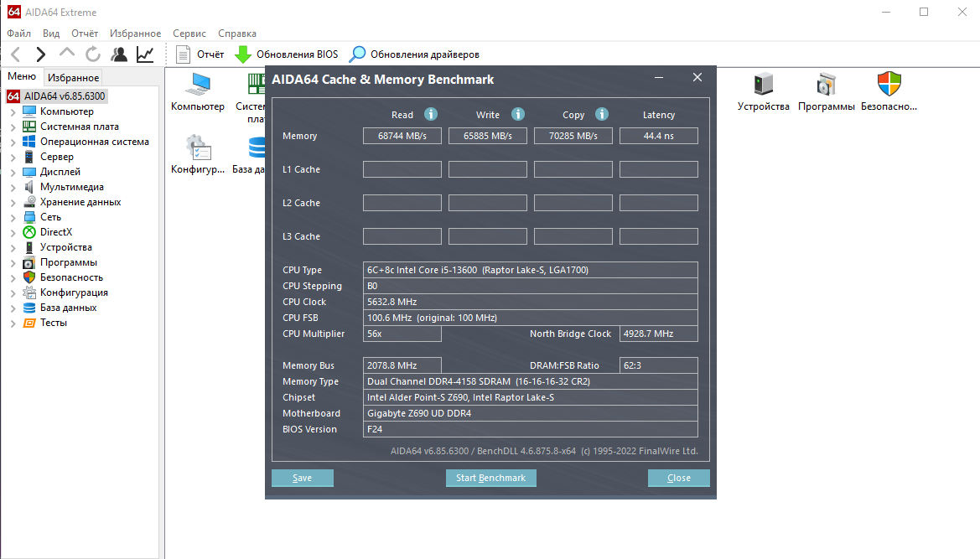Open the Вид menu

51,33
